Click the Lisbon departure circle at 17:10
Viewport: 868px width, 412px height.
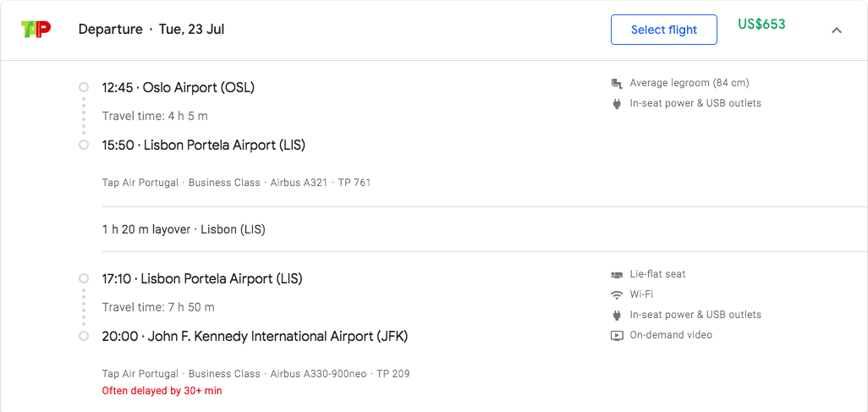[x=84, y=278]
